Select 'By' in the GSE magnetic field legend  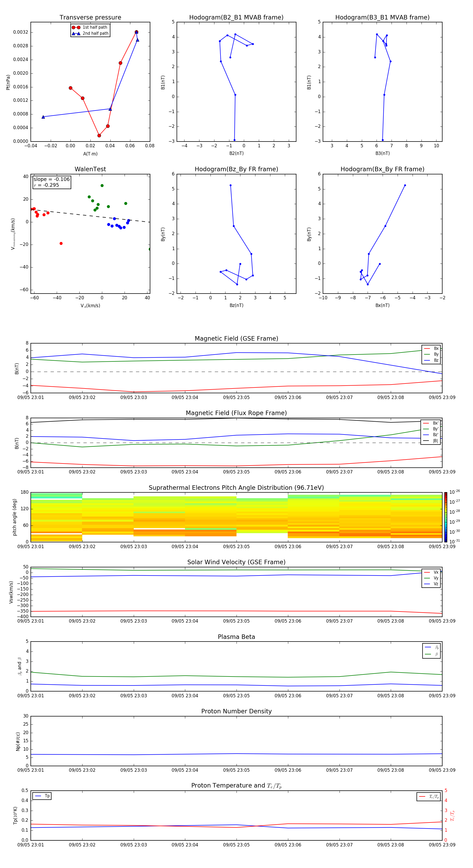click(431, 354)
